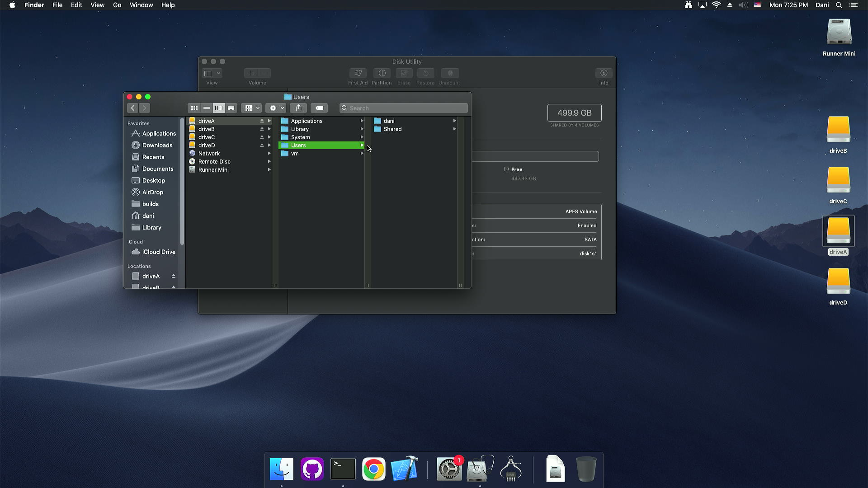Expand the driveA folder tree
The width and height of the screenshot is (868, 488).
coord(269,120)
